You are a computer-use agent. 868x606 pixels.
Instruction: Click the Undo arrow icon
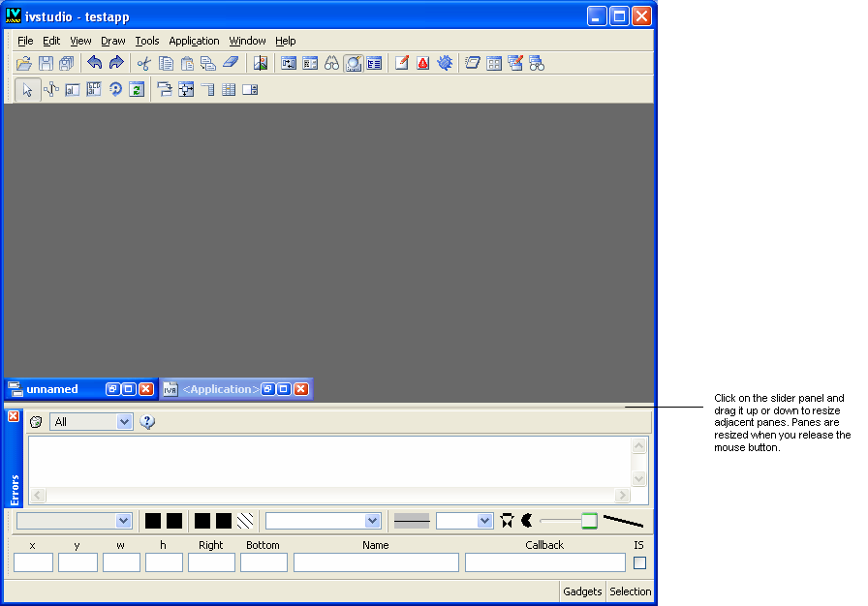pyautogui.click(x=94, y=64)
